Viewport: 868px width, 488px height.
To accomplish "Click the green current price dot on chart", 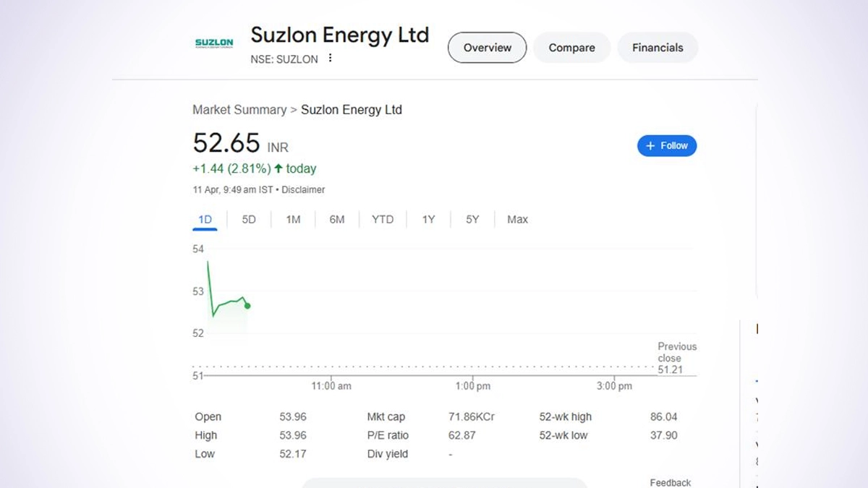I will pos(247,306).
